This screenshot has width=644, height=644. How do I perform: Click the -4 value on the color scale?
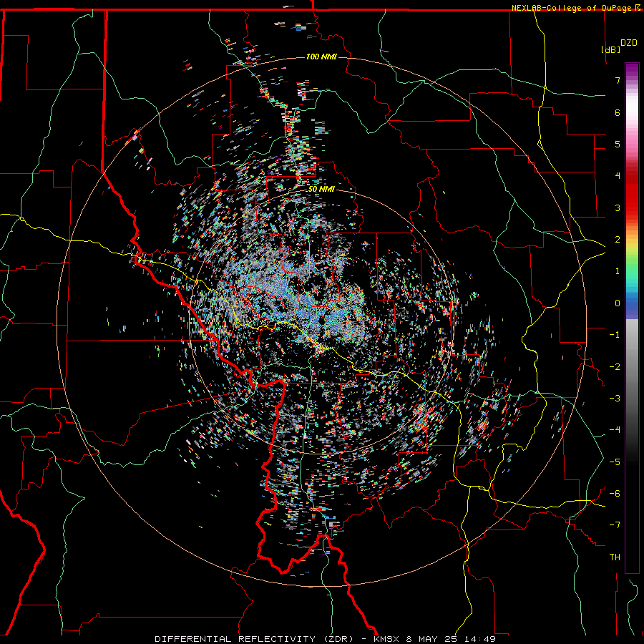pyautogui.click(x=615, y=430)
